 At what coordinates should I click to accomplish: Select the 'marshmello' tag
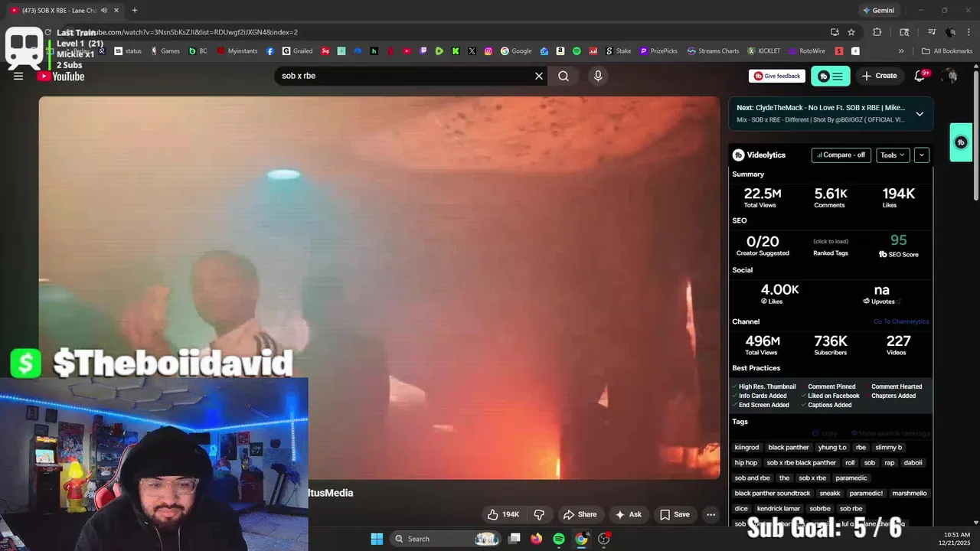(910, 493)
